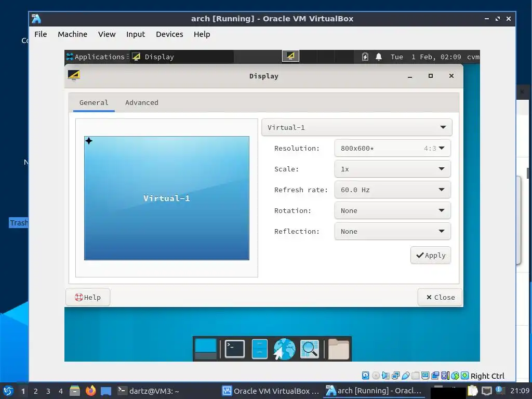Viewport: 532px width, 399px height.
Task: Switch to the General tab
Action: click(94, 103)
